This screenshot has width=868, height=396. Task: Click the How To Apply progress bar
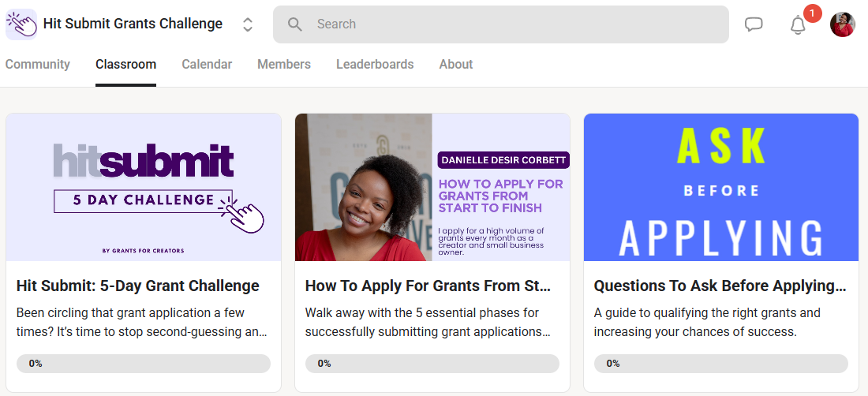pyautogui.click(x=432, y=364)
